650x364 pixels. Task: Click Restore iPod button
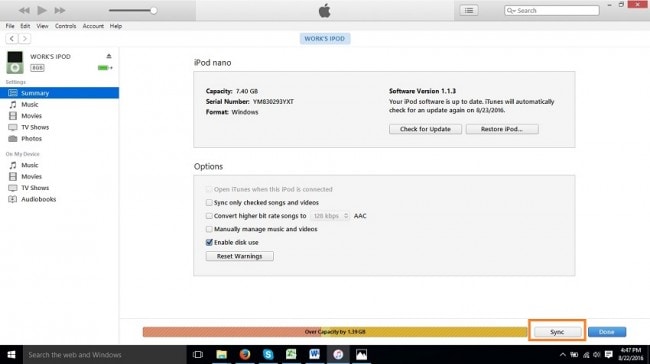pyautogui.click(x=502, y=129)
